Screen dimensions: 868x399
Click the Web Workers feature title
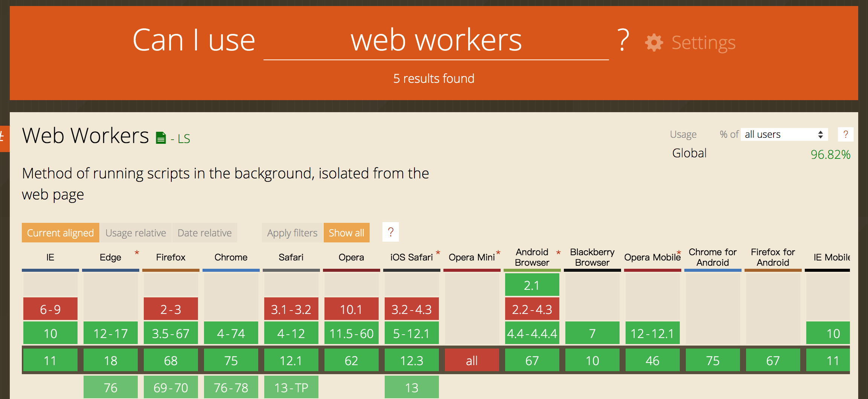(85, 136)
